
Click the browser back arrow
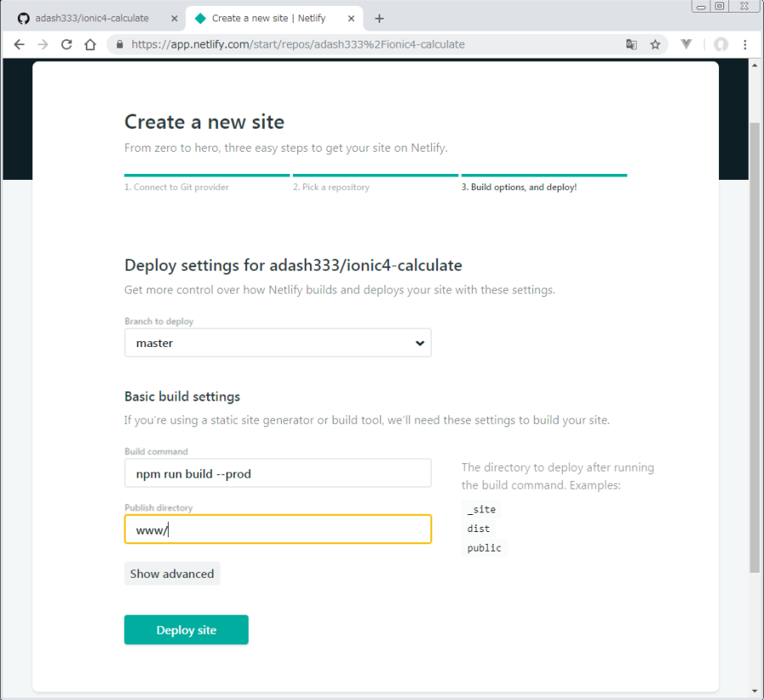[20, 44]
